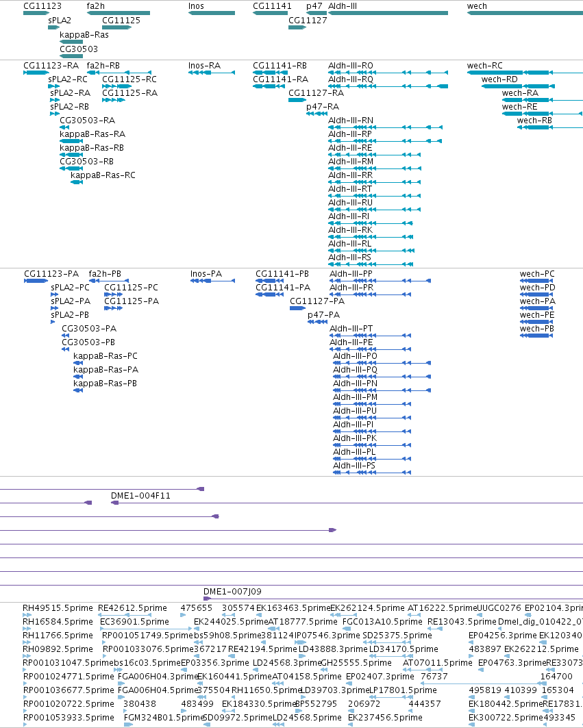
Task: Click EST EP02407.3prime
Action: tap(350, 683)
